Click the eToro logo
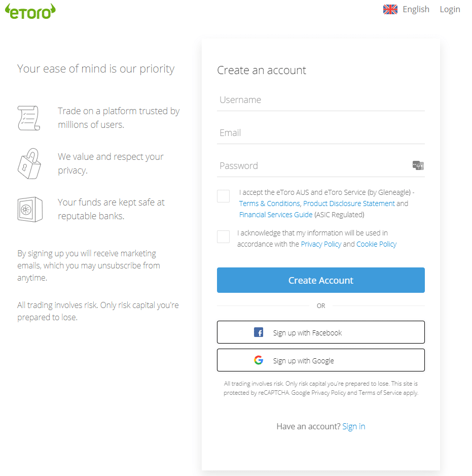Image resolution: width=472 pixels, height=476 pixels. pyautogui.click(x=30, y=11)
